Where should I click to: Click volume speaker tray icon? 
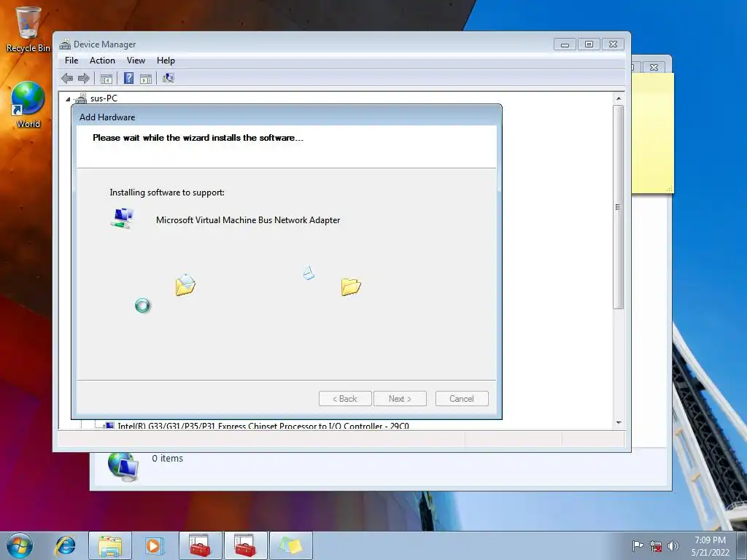pyautogui.click(x=673, y=546)
